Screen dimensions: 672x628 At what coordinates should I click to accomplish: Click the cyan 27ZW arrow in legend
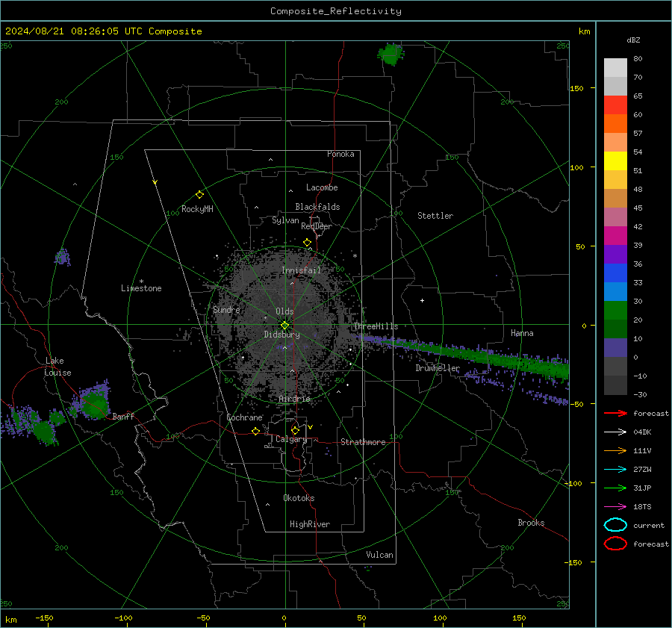(615, 470)
